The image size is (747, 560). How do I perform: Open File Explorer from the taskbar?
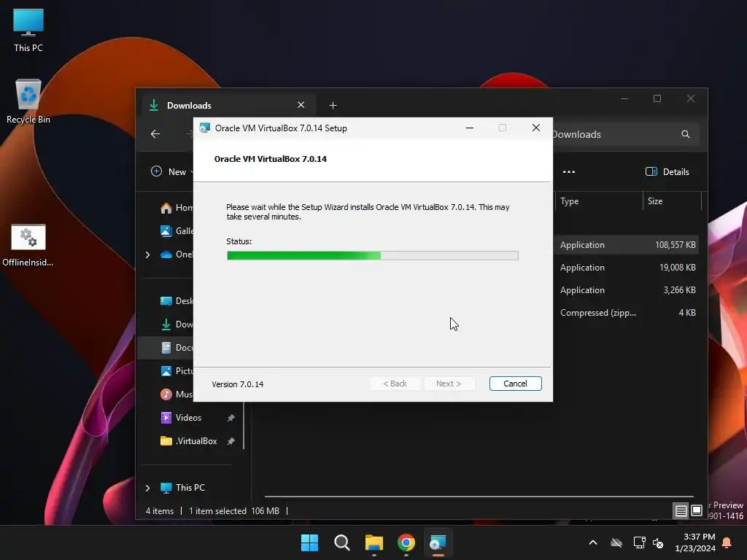pyautogui.click(x=374, y=542)
